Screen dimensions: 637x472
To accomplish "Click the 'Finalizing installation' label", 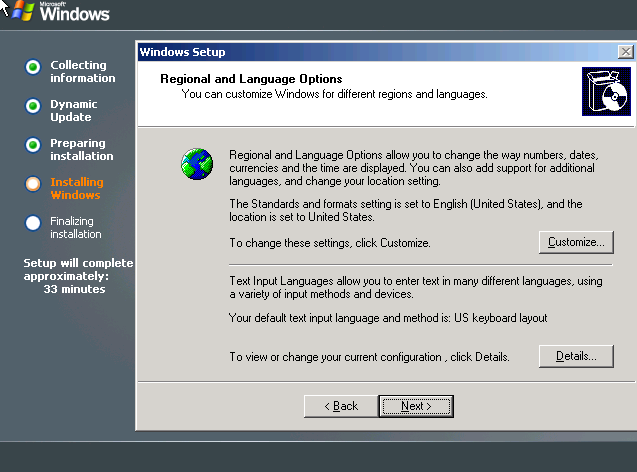I will 76,227.
